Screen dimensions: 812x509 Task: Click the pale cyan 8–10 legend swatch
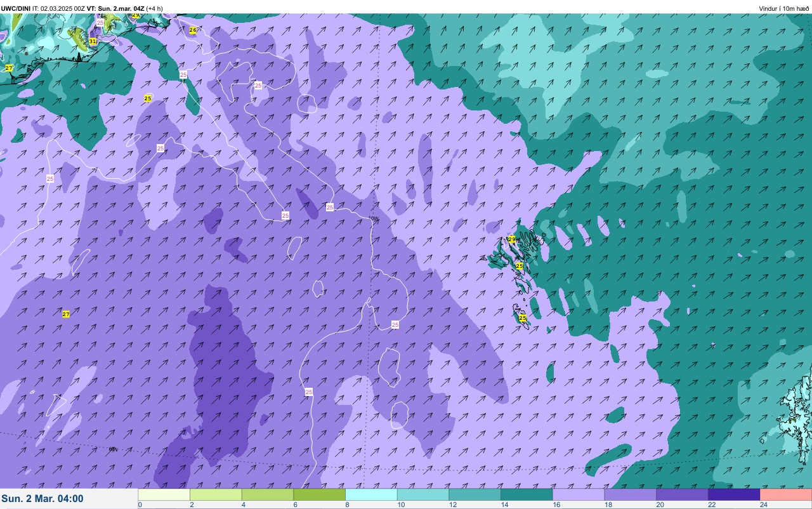(x=371, y=494)
